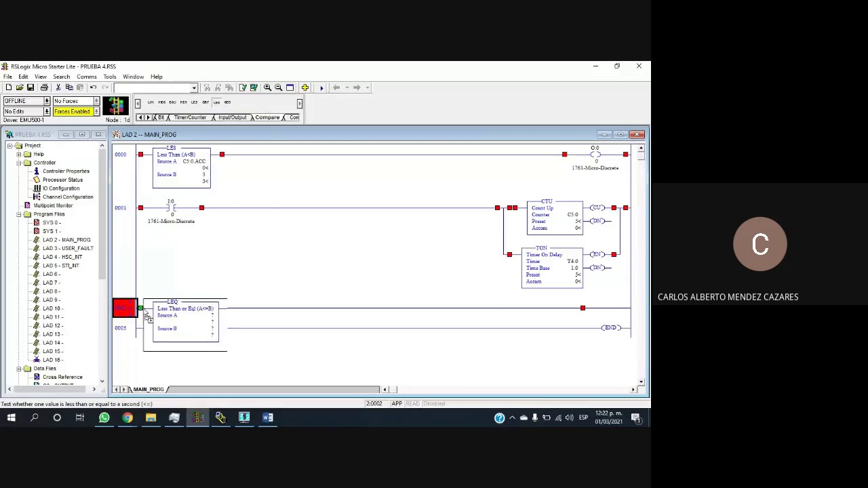
Task: Insert GRT instruction from instruction bar
Action: [205, 102]
